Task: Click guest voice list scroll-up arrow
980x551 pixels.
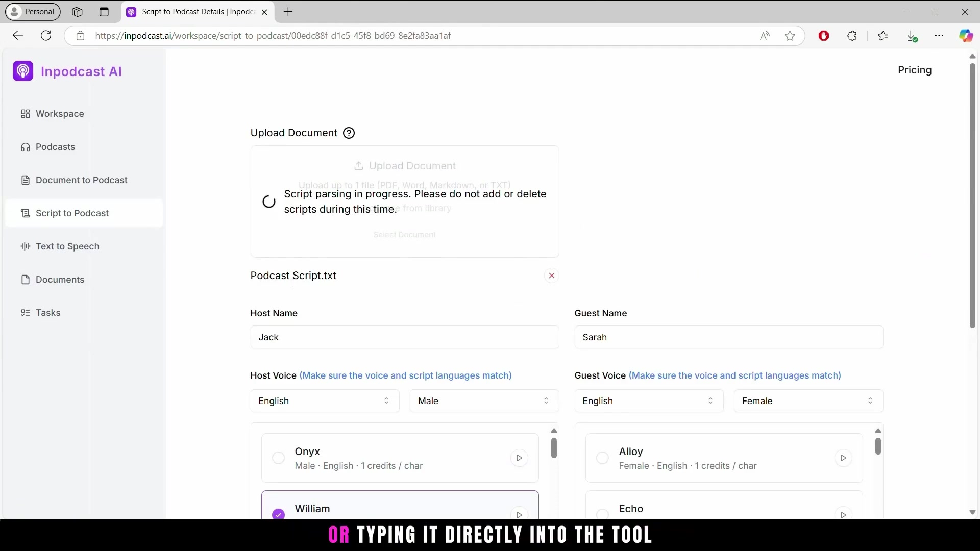Action: [878, 431]
